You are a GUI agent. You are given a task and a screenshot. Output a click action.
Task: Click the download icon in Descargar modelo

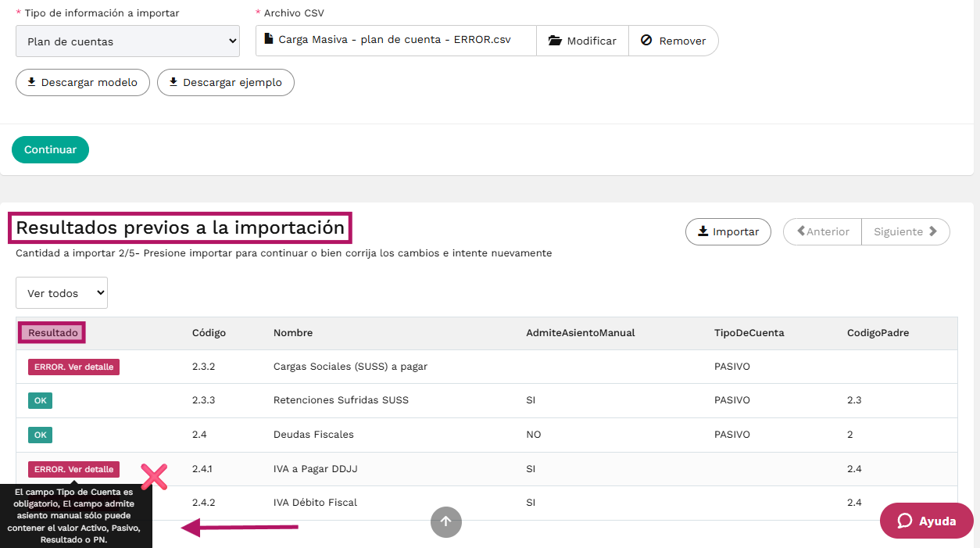pyautogui.click(x=32, y=81)
